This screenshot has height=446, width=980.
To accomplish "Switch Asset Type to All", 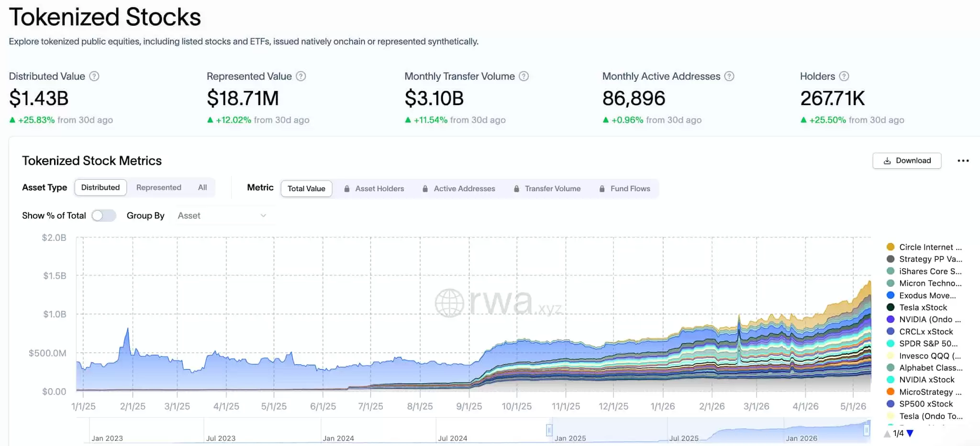I will pyautogui.click(x=202, y=187).
